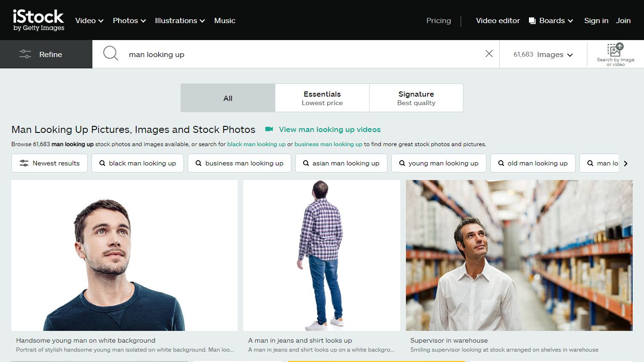This screenshot has width=644, height=362.
Task: Search black man looking up chip
Action: coord(138,163)
